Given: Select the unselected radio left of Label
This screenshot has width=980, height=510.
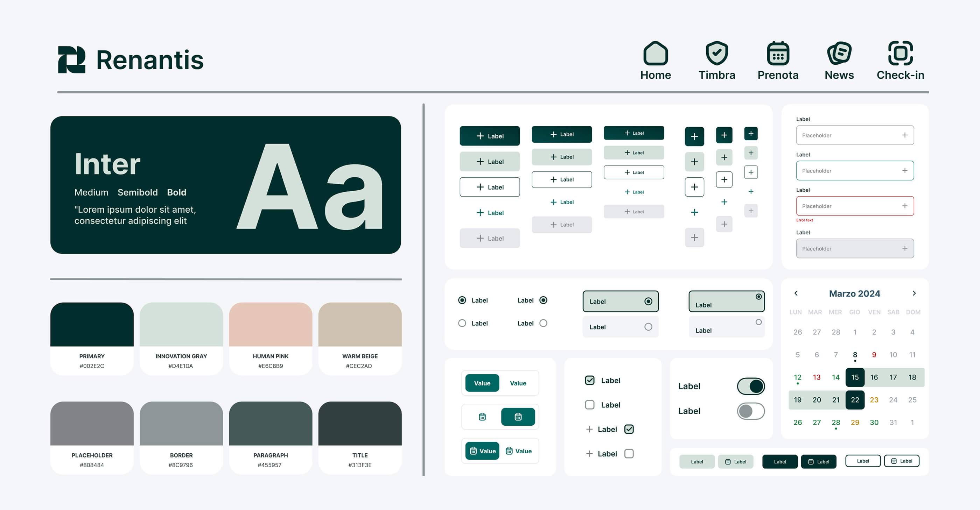Looking at the screenshot, I should click(x=462, y=323).
